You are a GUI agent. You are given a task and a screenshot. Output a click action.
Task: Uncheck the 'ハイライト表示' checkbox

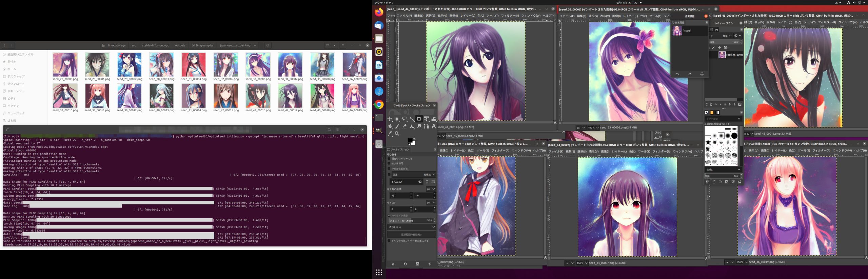coord(389,216)
